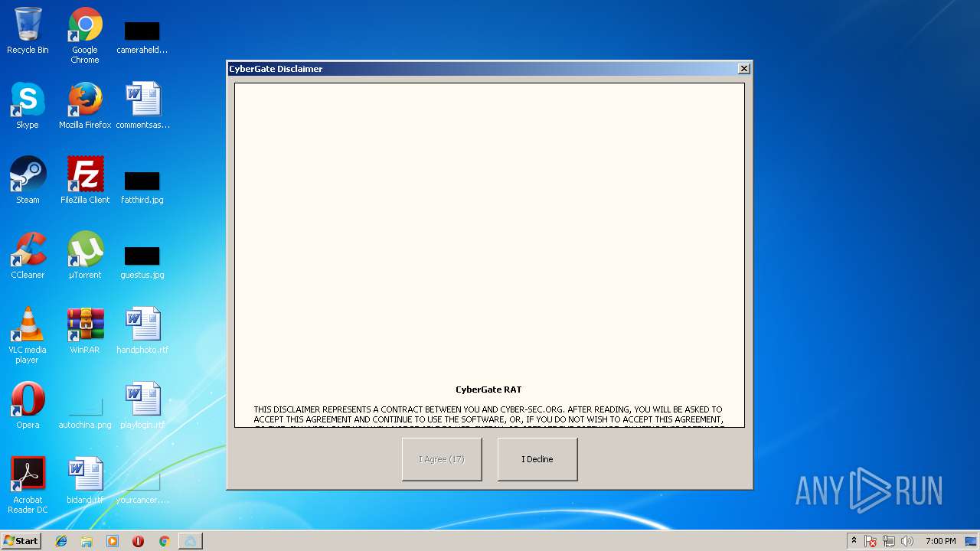Click network tray icon
The image size is (980, 551).
tap(889, 541)
